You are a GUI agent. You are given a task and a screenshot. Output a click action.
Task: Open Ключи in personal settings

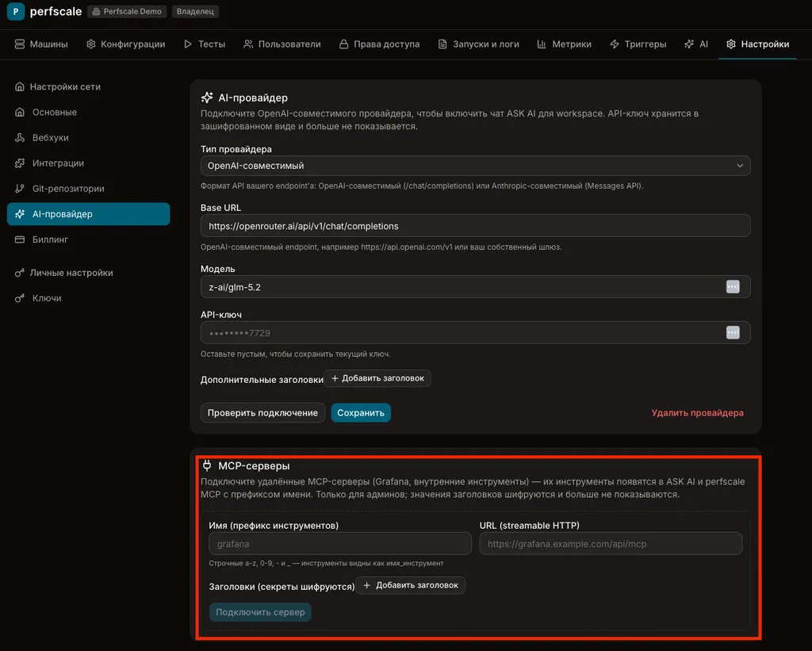[89, 298]
